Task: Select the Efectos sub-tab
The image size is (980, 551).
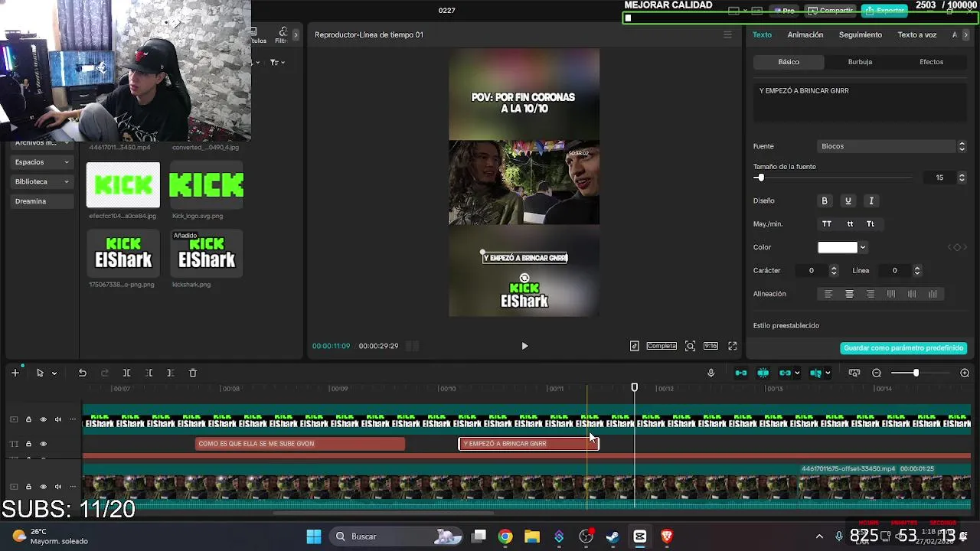Action: pyautogui.click(x=931, y=62)
